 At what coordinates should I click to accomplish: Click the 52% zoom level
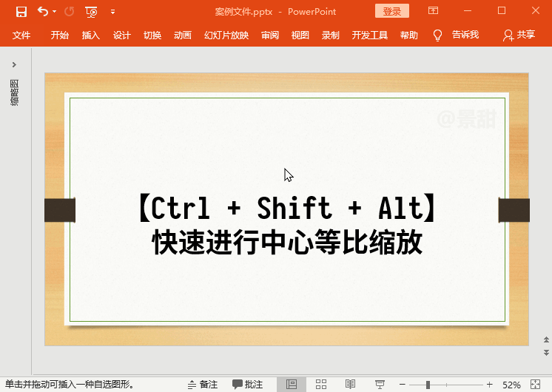coord(511,385)
